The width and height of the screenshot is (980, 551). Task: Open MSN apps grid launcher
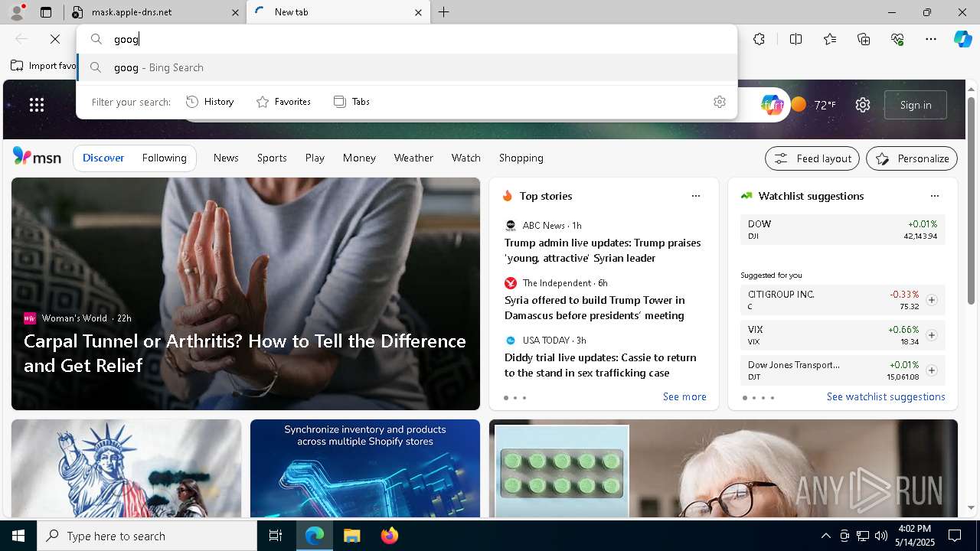[x=37, y=105]
